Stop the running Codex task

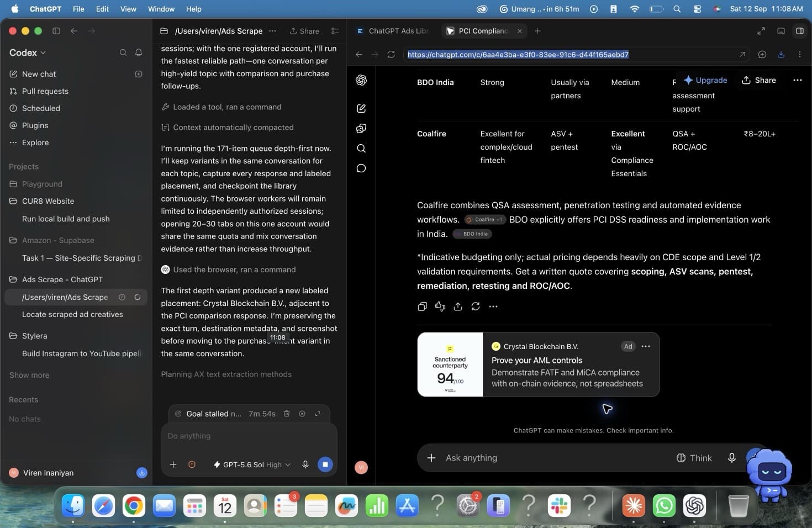pyautogui.click(x=325, y=464)
